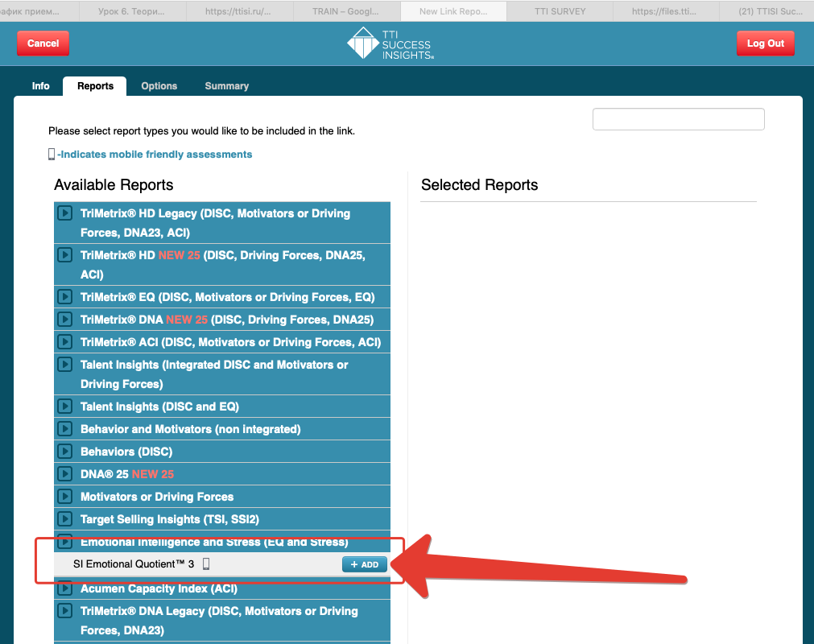Expand the DNA 25 NEW 25 group
814x644 pixels.
65,474
